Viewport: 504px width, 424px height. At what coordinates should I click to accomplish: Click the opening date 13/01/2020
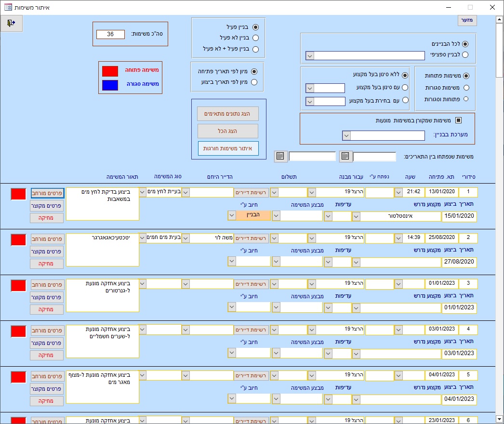pos(442,192)
